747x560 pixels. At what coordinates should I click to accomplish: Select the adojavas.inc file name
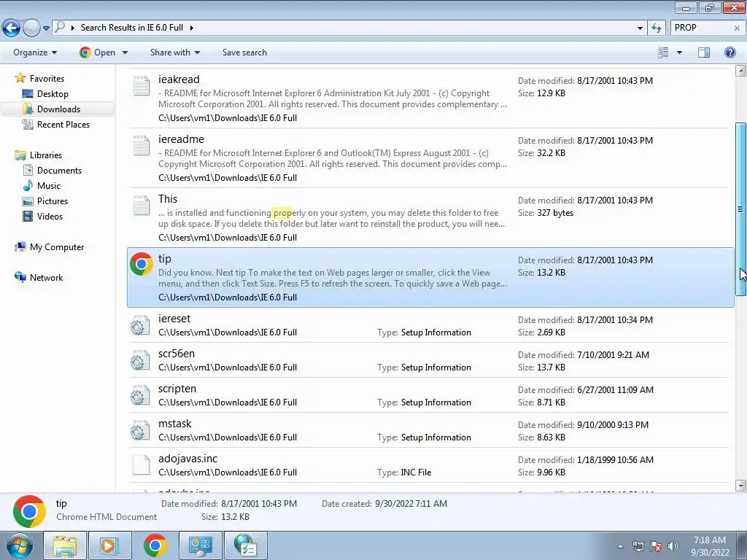(x=187, y=459)
